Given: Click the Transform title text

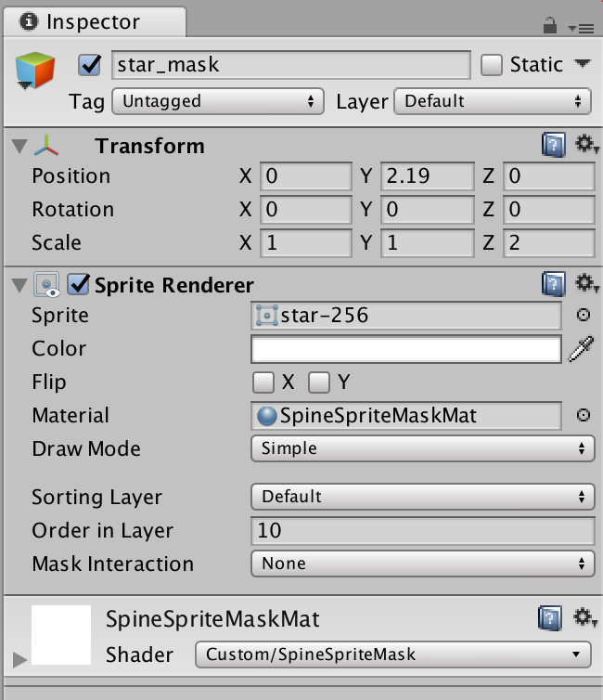Looking at the screenshot, I should tap(150, 147).
